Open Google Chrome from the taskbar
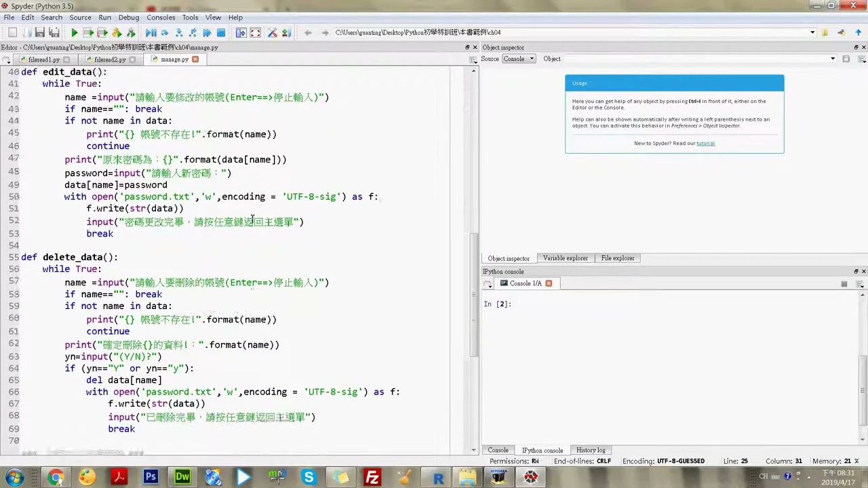The image size is (868, 488). (56, 477)
